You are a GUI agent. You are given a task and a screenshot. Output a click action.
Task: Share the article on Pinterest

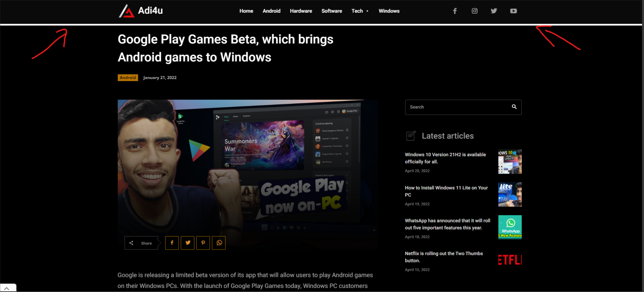pos(203,243)
